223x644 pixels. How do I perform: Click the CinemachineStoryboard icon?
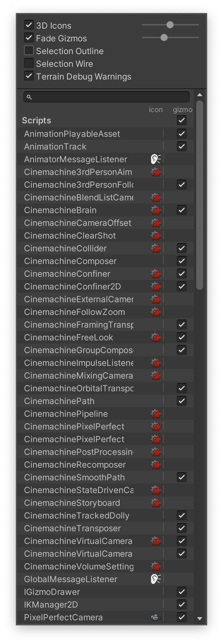point(156,503)
